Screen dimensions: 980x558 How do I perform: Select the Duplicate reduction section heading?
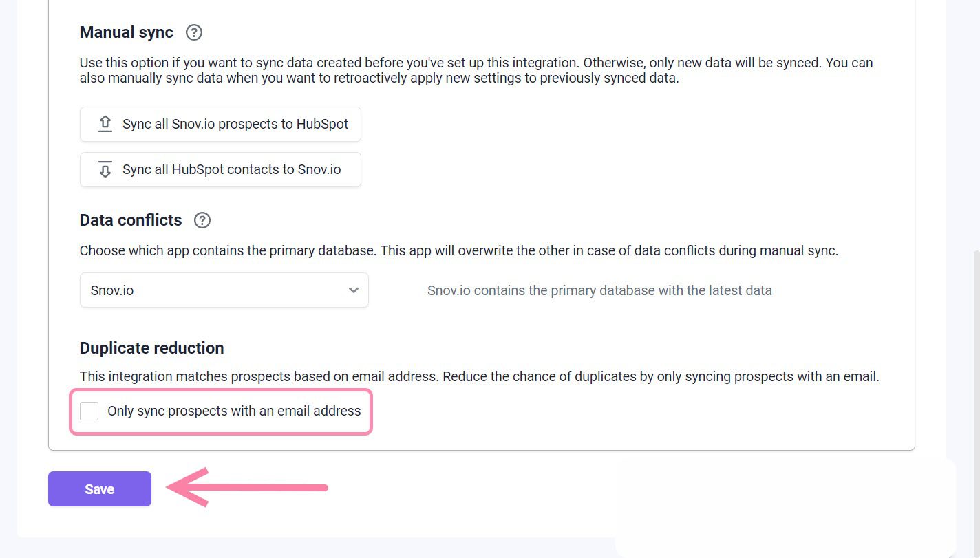[151, 348]
